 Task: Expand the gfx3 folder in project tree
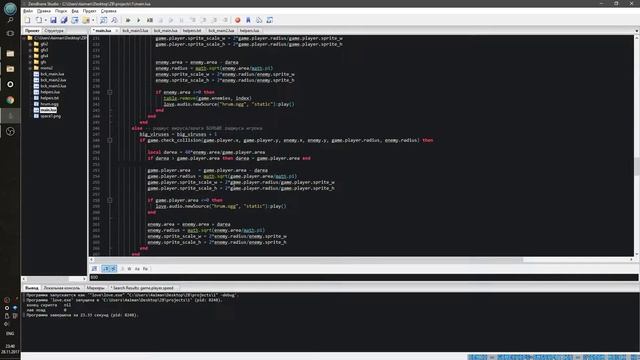pyautogui.click(x=30, y=50)
